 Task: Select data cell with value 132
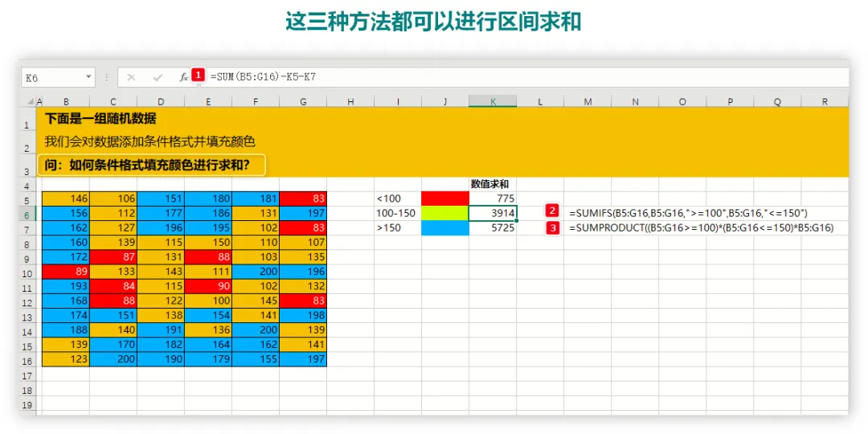click(x=303, y=285)
